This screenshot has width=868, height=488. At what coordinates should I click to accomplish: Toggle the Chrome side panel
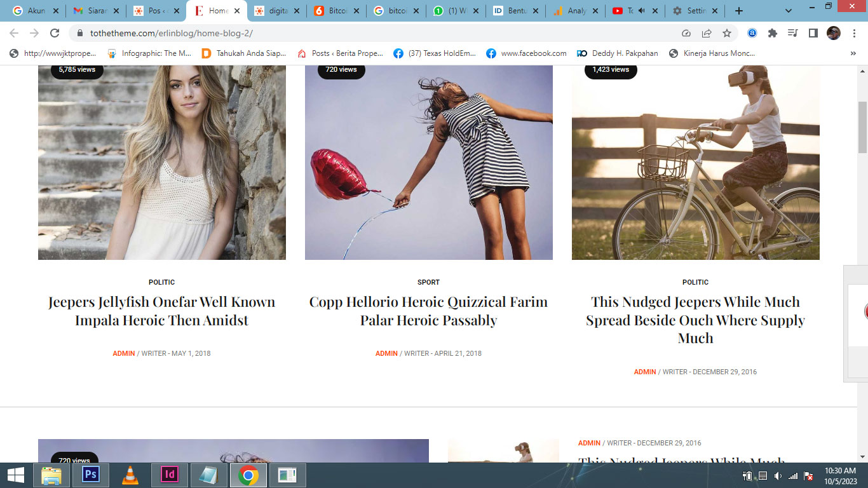point(813,33)
